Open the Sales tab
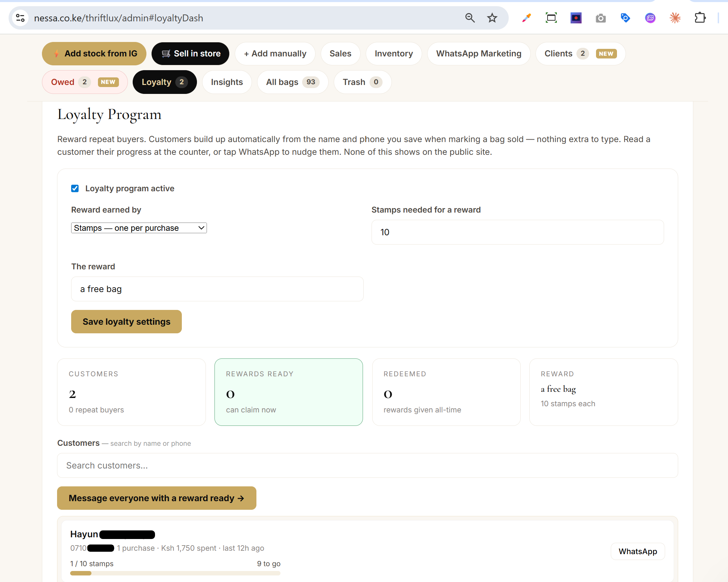This screenshot has width=728, height=582. tap(340, 54)
